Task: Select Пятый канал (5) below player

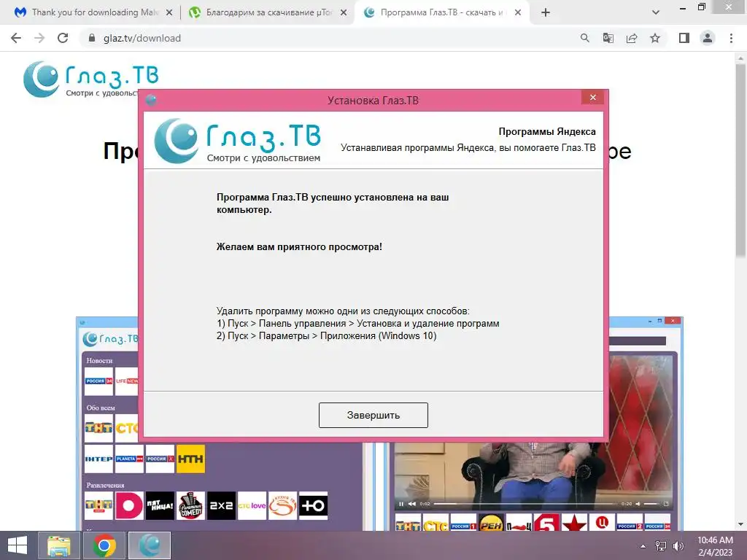Action: click(546, 523)
